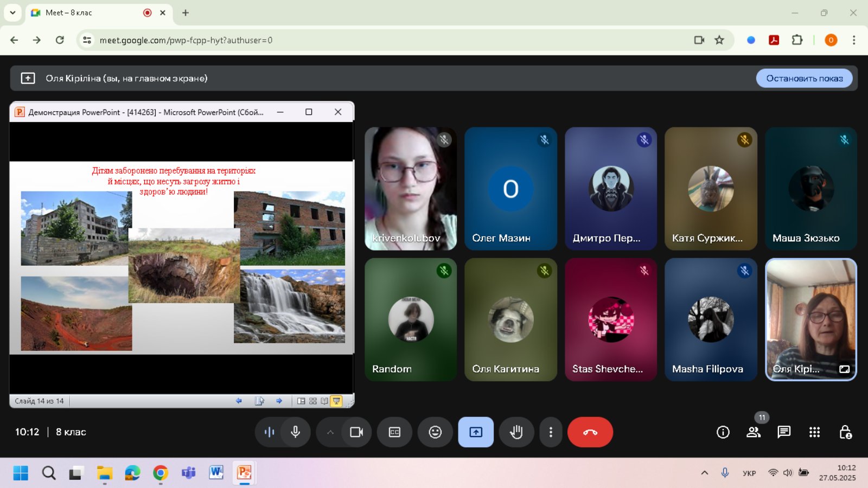The image size is (868, 488).
Task: Turn on closed captions
Action: pos(394,432)
